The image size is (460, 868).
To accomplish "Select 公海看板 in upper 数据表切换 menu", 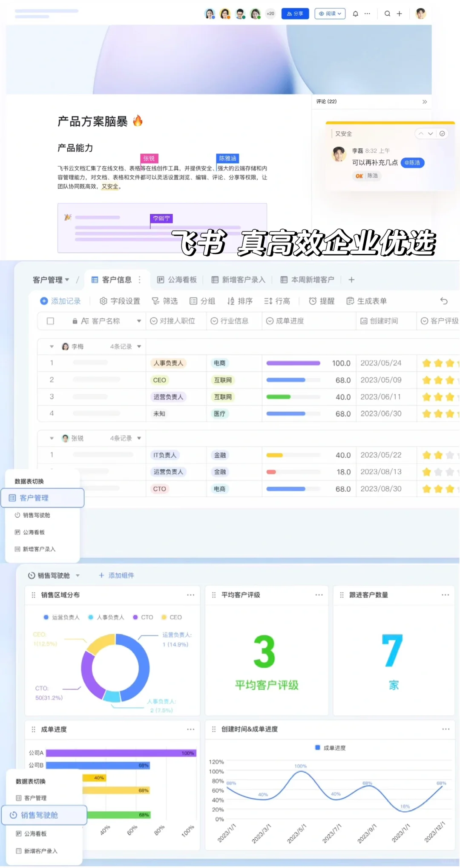I will [29, 532].
